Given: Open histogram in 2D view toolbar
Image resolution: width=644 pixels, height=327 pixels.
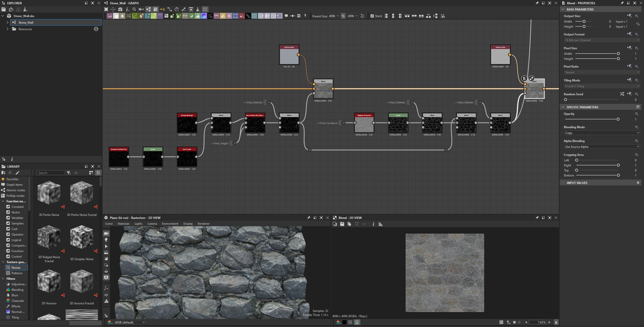Looking at the screenshot, I should tap(381, 224).
